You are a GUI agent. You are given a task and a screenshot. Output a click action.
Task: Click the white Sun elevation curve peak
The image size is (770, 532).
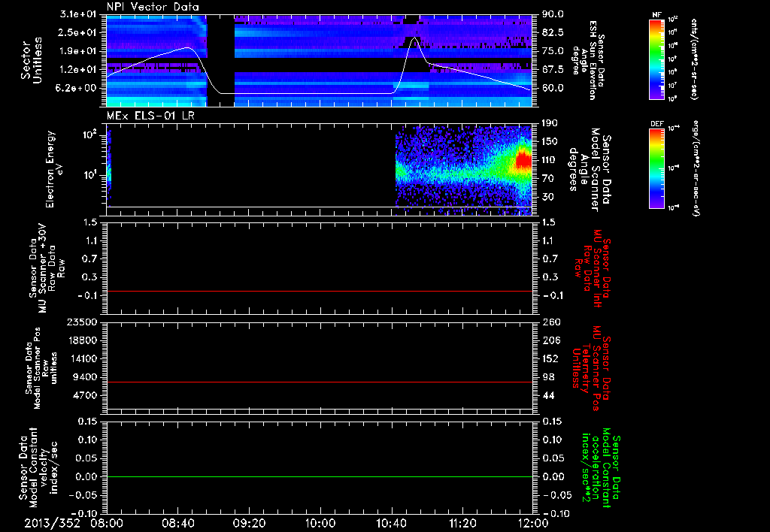(x=415, y=38)
